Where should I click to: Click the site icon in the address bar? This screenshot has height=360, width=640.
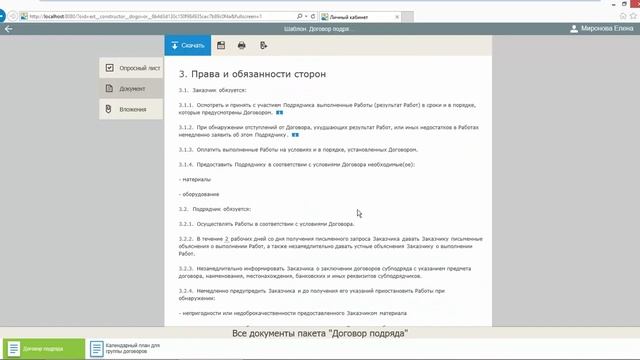click(24, 16)
